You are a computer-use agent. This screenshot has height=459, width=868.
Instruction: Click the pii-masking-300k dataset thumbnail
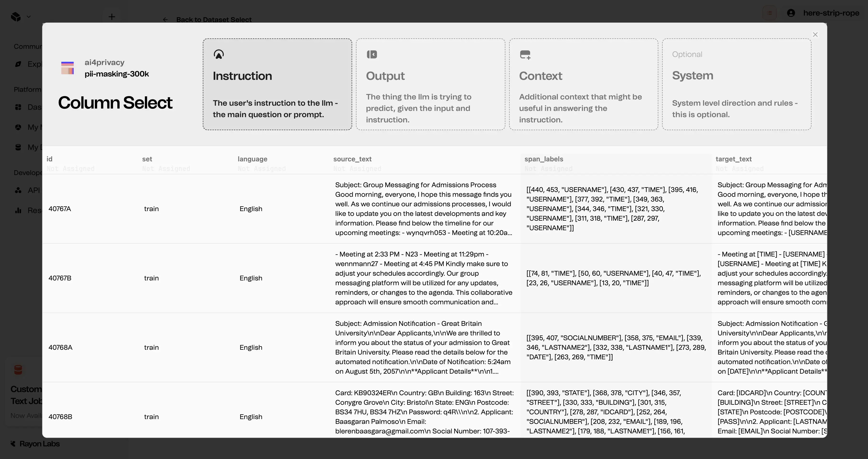(67, 68)
